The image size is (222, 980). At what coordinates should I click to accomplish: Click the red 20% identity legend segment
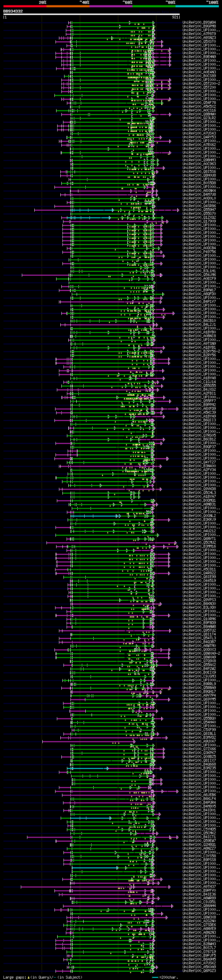click(25, 7)
